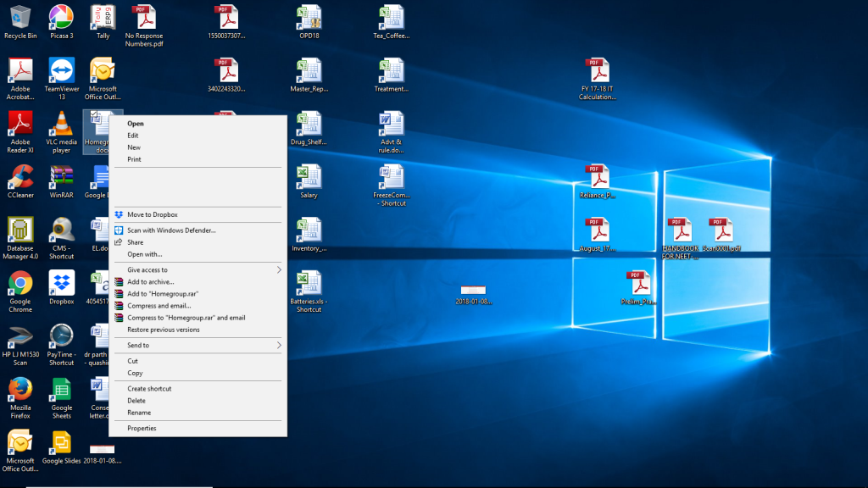
Task: Choose Restore previous versions
Action: click(198, 330)
